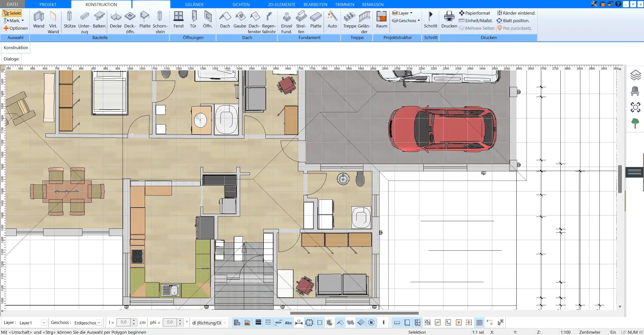This screenshot has height=335, width=644.
Task: Click the l length input field
Action: pyautogui.click(x=124, y=322)
